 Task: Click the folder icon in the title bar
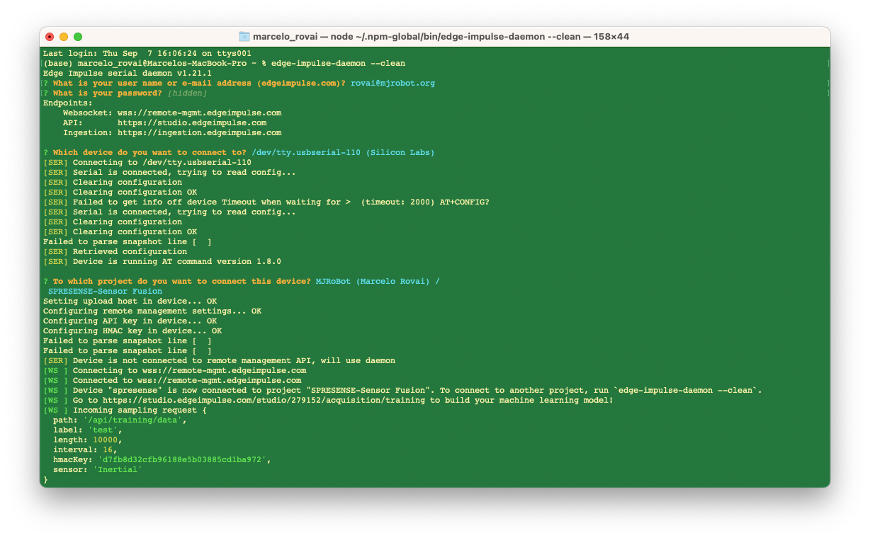tap(244, 37)
